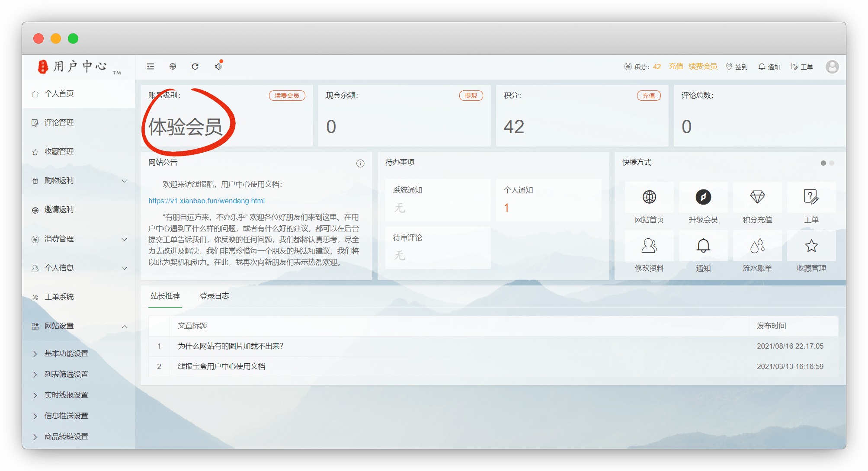Select 评论管理 in sidebar

pos(59,122)
